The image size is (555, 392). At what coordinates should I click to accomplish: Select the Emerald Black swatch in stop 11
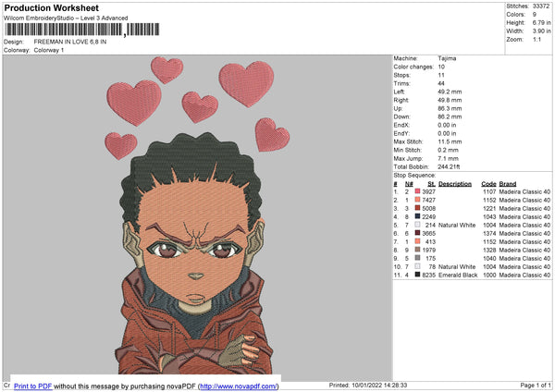pyautogui.click(x=418, y=275)
